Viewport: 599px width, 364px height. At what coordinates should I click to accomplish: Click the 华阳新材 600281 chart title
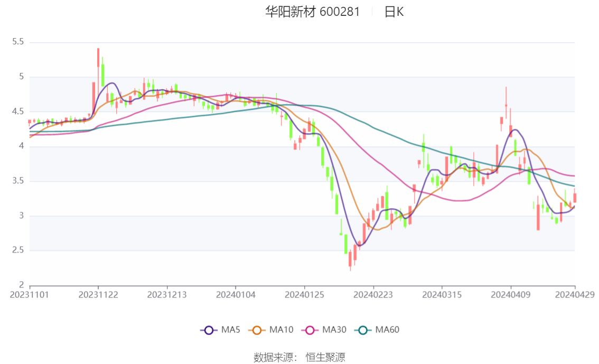[313, 12]
